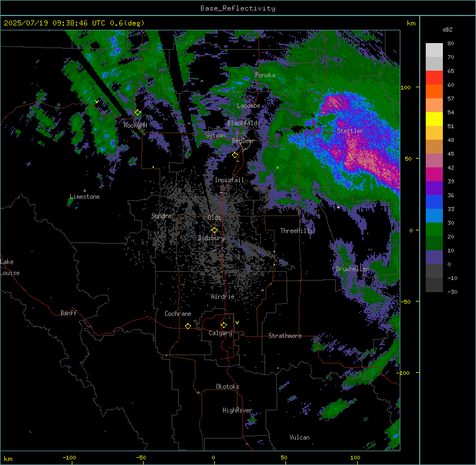Click the RedDeer city label
This screenshot has width=476, height=465.
(x=243, y=141)
